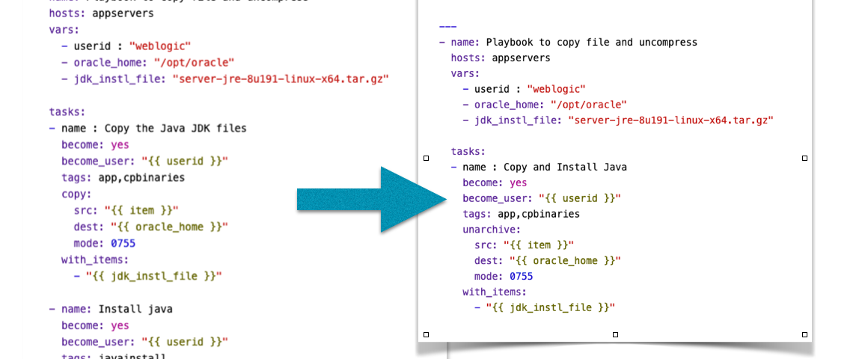
Task: Click become_user line under Copy and Install Java
Action: click(542, 198)
